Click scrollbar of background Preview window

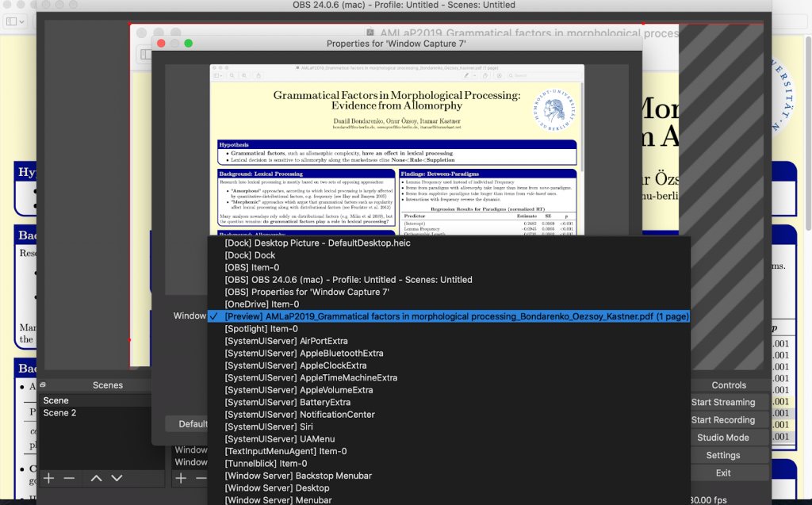tap(808, 132)
